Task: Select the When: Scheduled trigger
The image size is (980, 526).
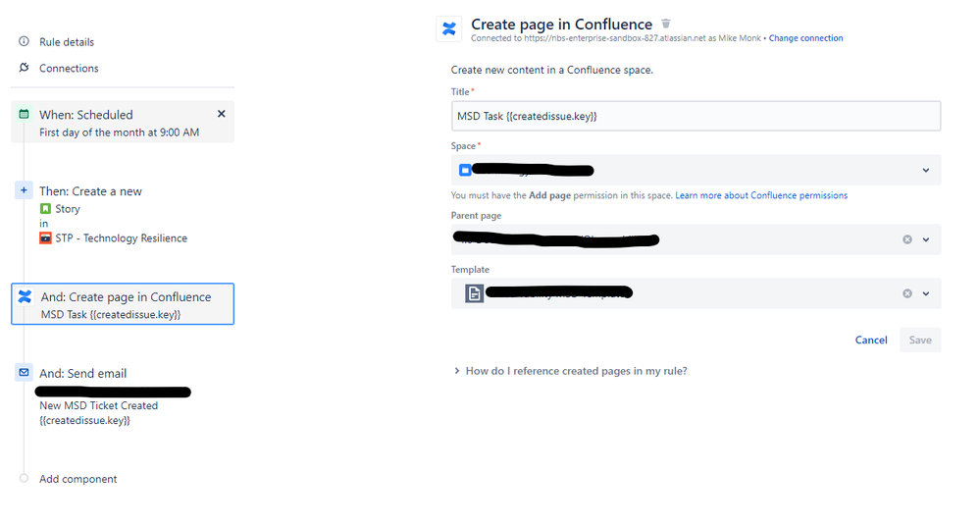Action: [123, 122]
